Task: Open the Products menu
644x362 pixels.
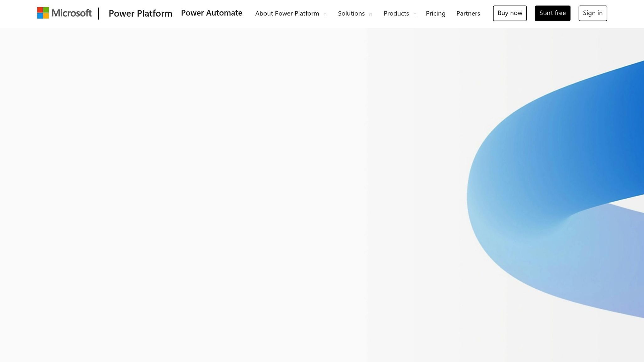Action: click(396, 14)
